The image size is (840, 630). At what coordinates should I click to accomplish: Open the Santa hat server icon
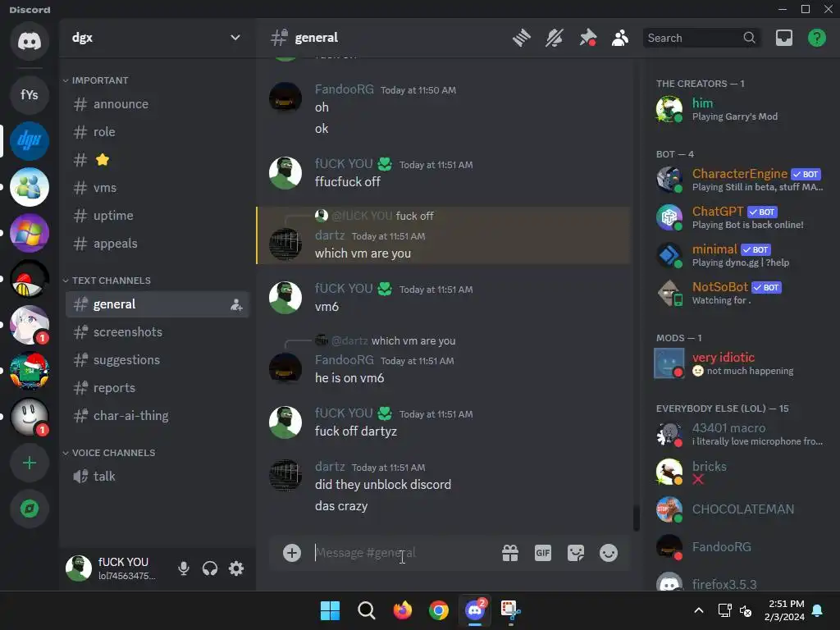point(30,372)
